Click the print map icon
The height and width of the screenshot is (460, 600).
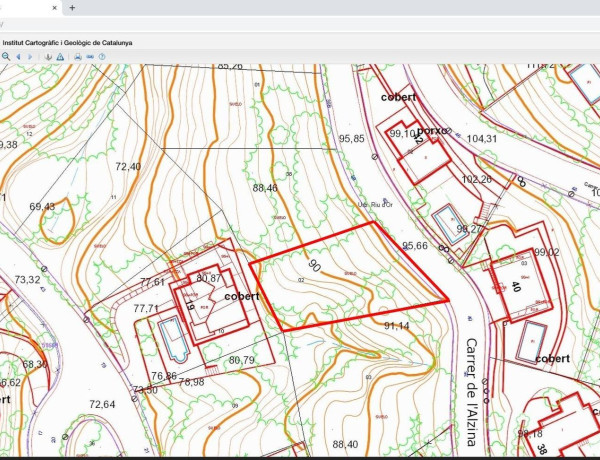(78, 57)
